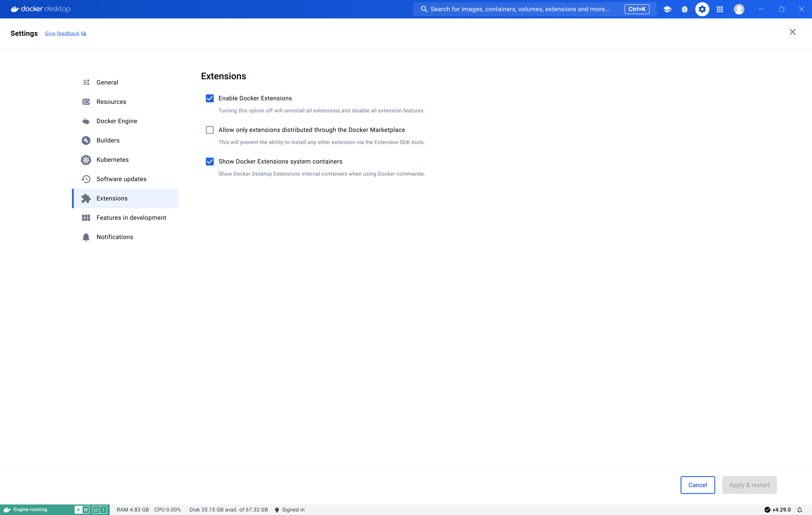Screen dimensions: 812x515
Task: Click the Features in development grid icon
Action: coord(86,218)
